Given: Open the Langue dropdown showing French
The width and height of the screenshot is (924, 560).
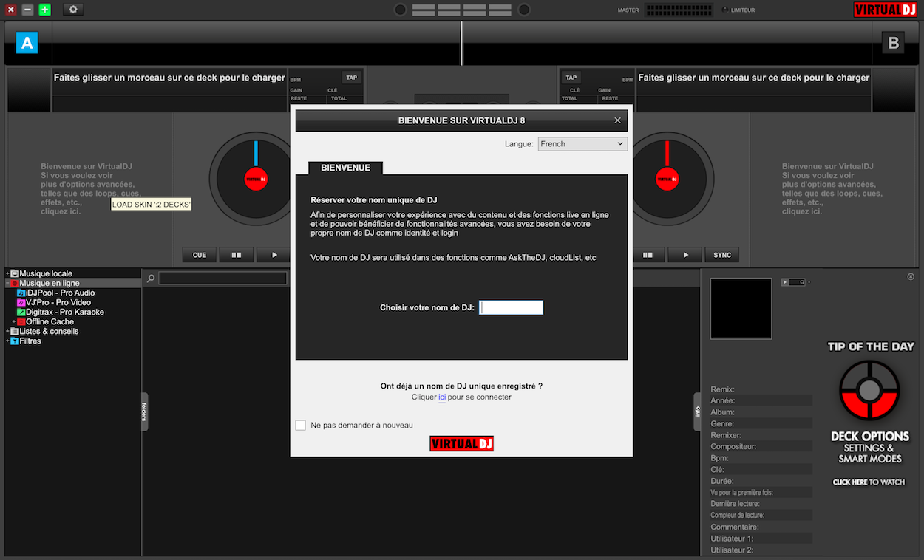Looking at the screenshot, I should click(x=582, y=144).
